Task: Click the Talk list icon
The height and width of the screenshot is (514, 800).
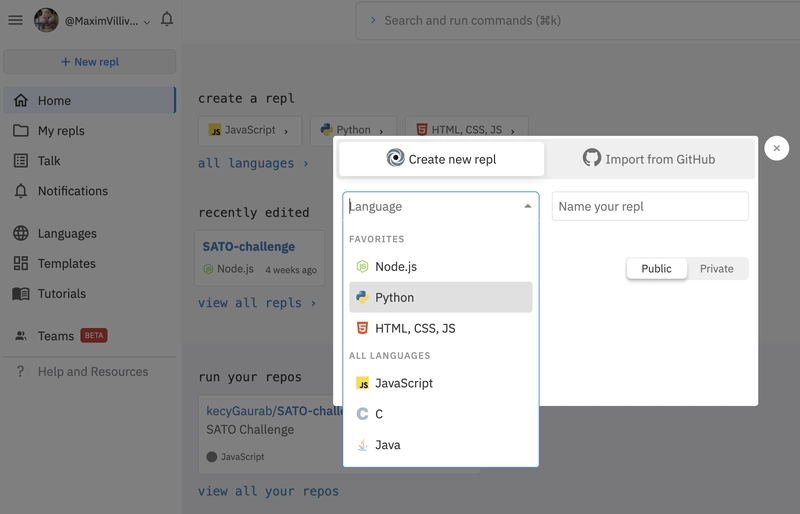Action: [x=20, y=161]
